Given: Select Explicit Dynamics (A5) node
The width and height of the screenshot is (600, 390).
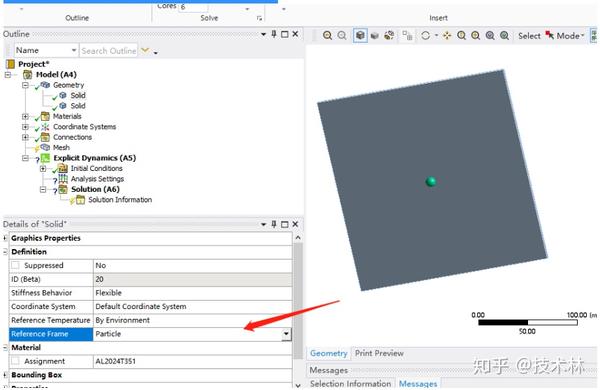Looking at the screenshot, I should [95, 158].
